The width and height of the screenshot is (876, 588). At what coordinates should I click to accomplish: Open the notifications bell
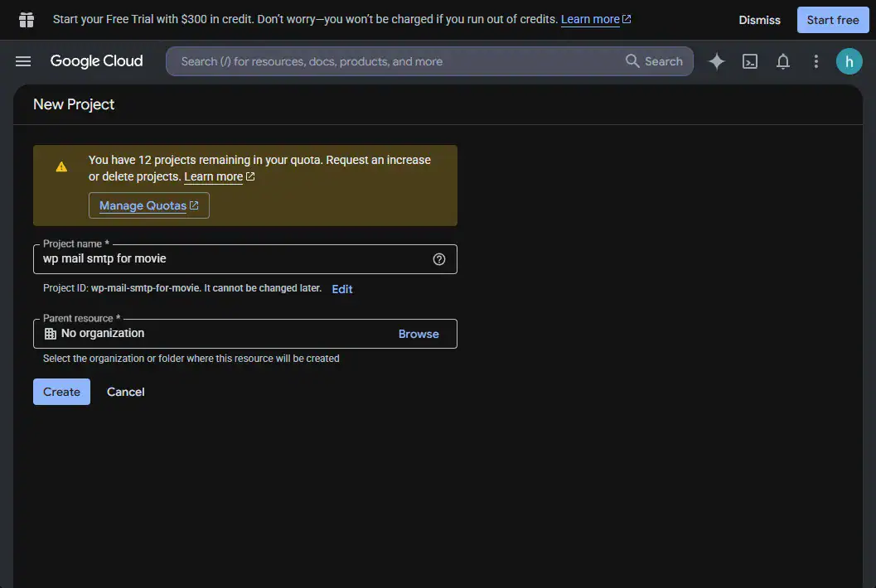point(782,61)
